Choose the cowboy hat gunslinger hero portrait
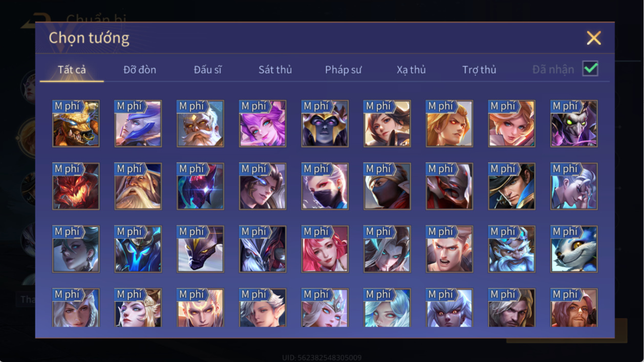The width and height of the screenshot is (644, 362). pos(511,186)
